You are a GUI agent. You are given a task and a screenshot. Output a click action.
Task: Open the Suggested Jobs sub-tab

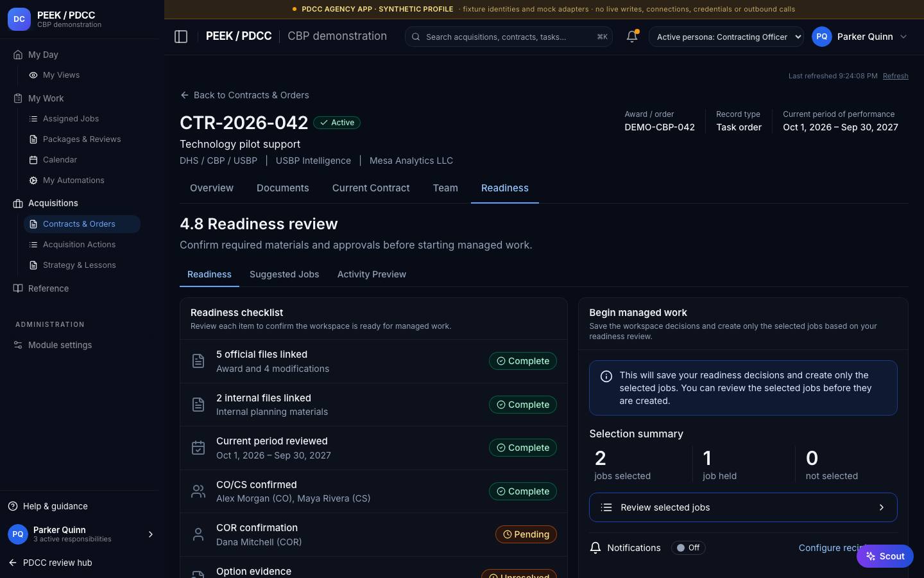coord(284,274)
